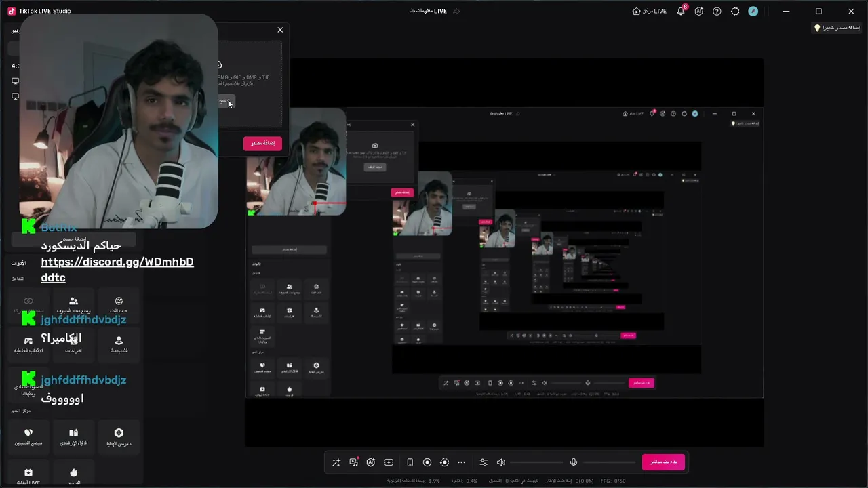
Task: Click the pink go live button
Action: 663,462
